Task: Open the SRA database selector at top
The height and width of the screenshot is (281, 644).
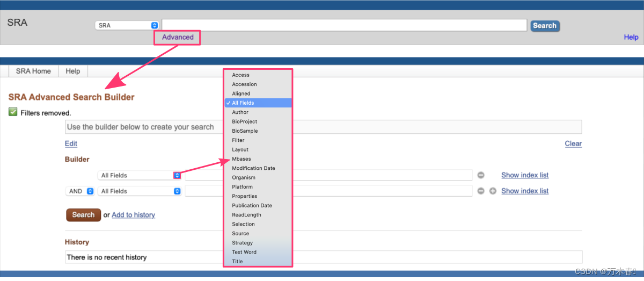Action: click(127, 25)
